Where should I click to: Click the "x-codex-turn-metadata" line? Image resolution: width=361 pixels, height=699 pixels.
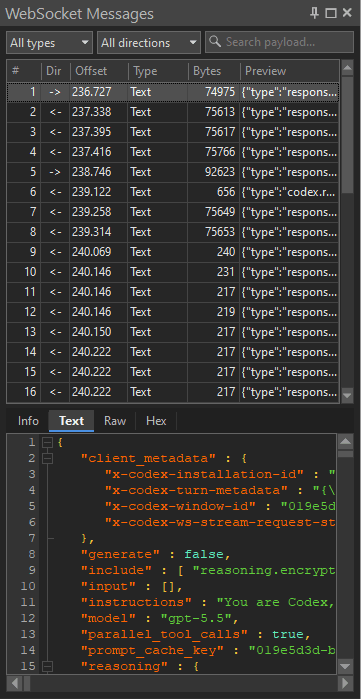220,490
